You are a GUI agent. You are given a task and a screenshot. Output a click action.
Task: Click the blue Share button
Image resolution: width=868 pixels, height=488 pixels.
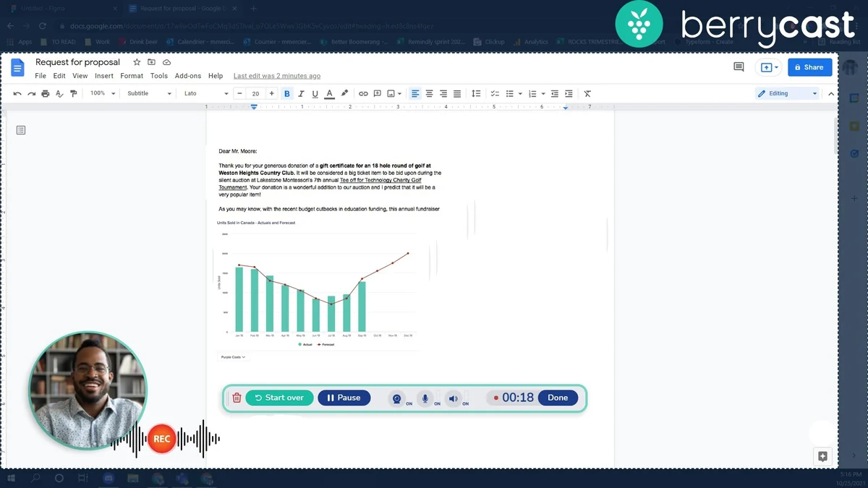pyautogui.click(x=810, y=67)
